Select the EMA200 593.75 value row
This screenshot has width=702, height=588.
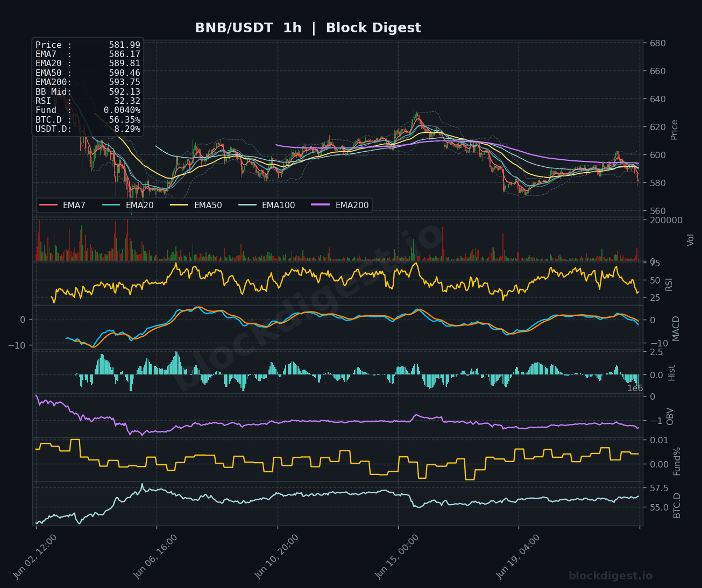point(88,82)
